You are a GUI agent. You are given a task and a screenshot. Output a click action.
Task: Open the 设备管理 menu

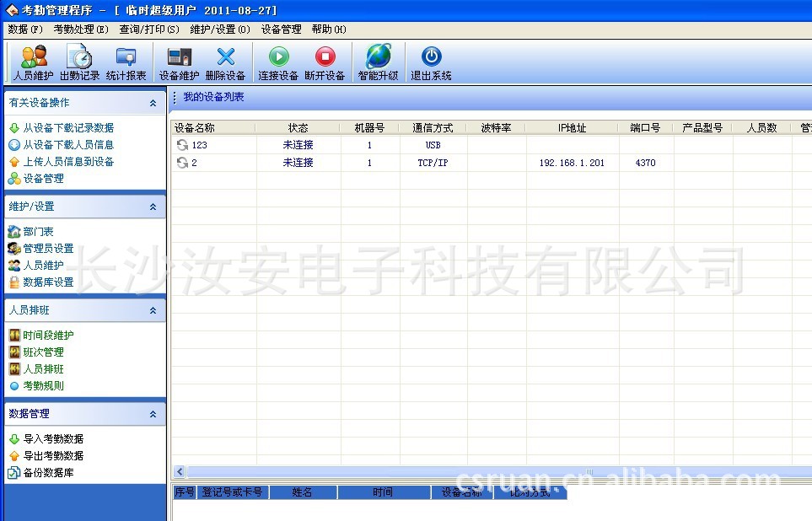(281, 29)
